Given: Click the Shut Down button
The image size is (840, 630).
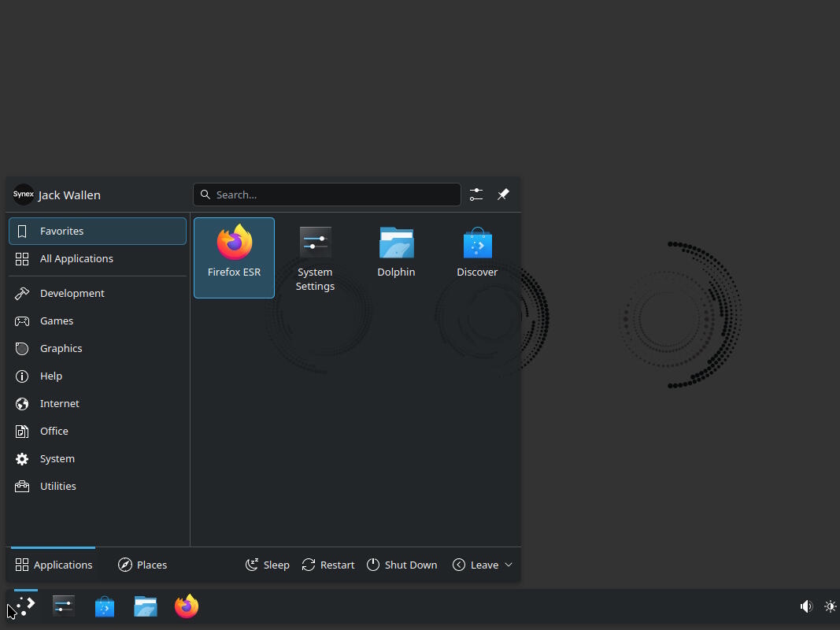Looking at the screenshot, I should [401, 565].
